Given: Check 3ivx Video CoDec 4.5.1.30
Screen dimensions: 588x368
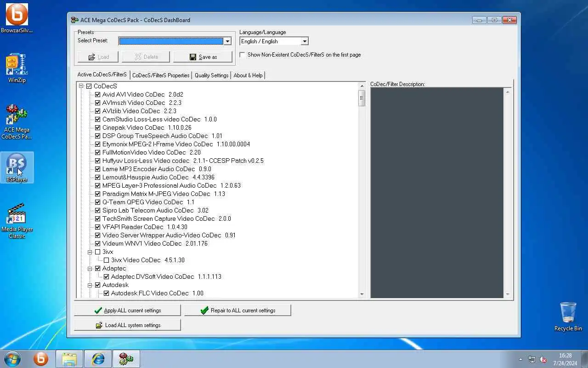Looking at the screenshot, I should tap(107, 260).
